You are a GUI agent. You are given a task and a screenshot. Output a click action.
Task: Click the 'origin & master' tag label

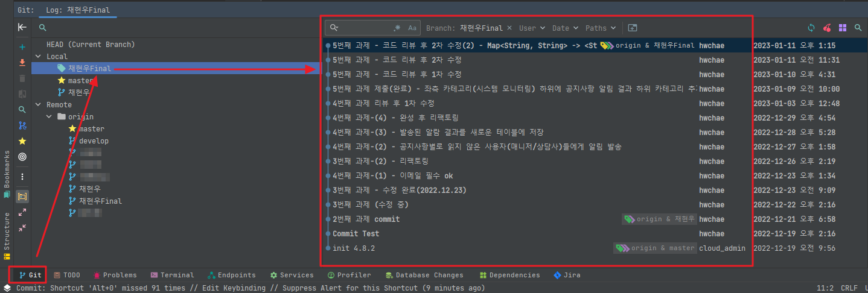coord(654,248)
